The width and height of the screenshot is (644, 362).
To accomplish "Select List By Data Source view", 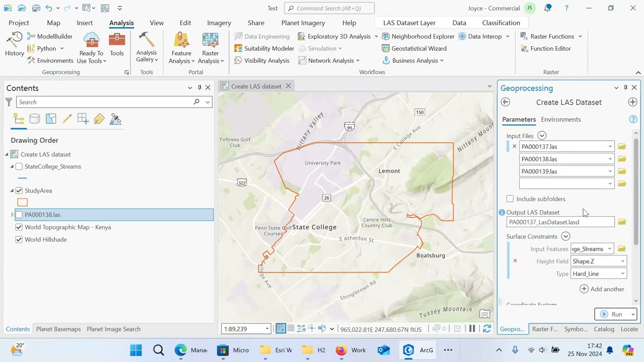I will pyautogui.click(x=35, y=119).
